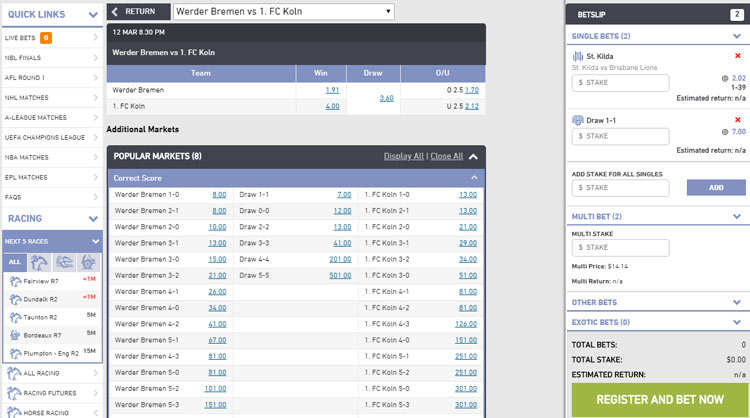Select Draw 1-1 odds 7.00
The width and height of the screenshot is (750, 418).
(344, 195)
